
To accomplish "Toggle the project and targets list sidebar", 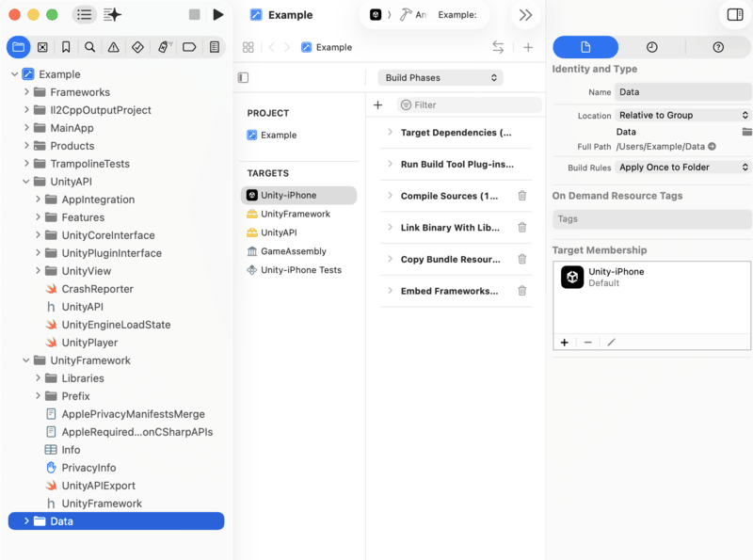I will [244, 77].
